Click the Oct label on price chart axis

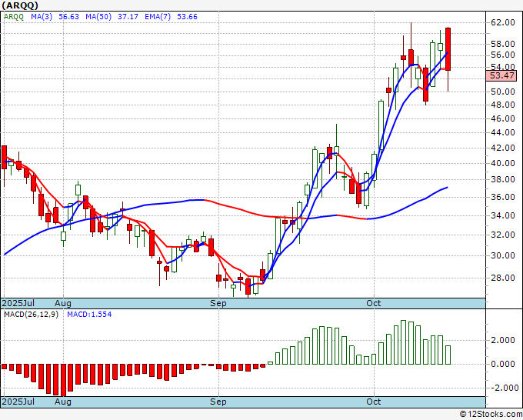pyautogui.click(x=374, y=303)
